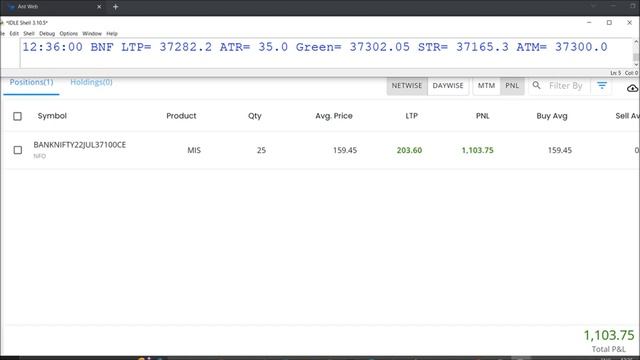Click the Total P&L label
Screen dimensions: 640x360
(609, 349)
